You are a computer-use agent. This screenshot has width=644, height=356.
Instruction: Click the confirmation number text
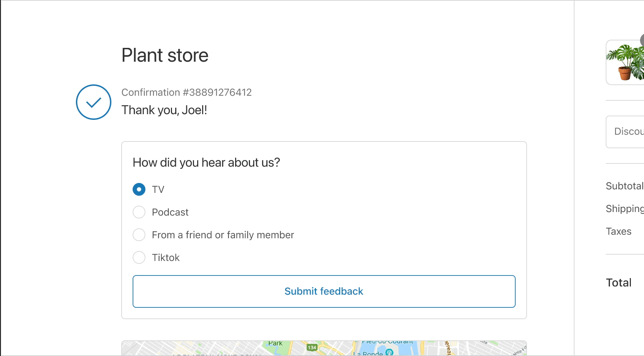[x=187, y=92]
